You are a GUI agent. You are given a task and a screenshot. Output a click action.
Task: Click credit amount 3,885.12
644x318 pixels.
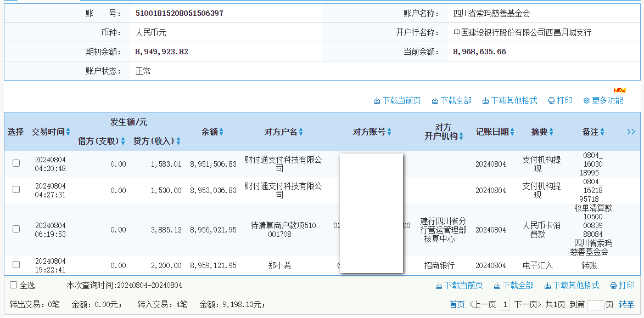point(166,230)
